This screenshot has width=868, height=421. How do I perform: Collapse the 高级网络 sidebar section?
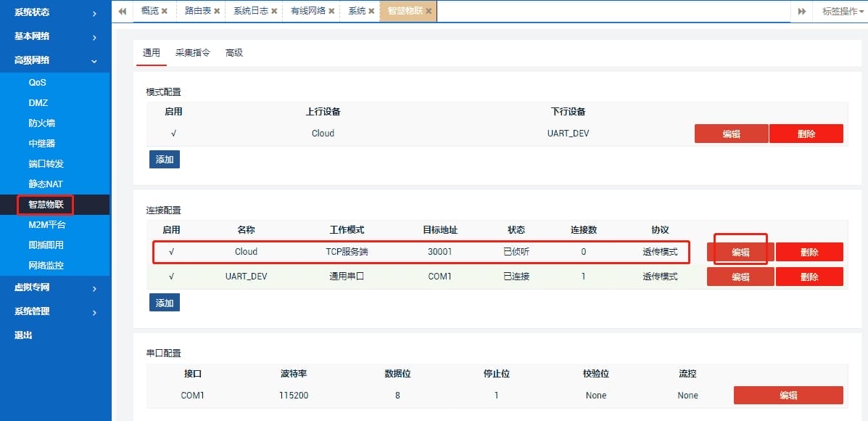click(33, 60)
